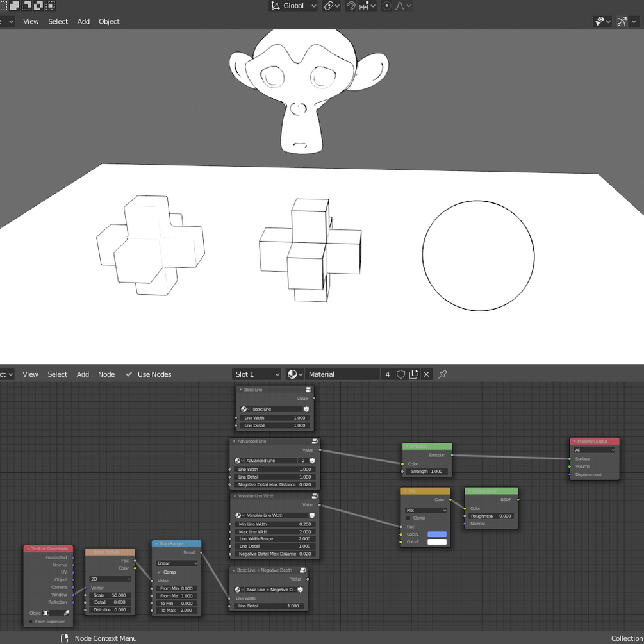Image resolution: width=644 pixels, height=644 pixels.
Task: Open the Node menu in node editor
Action: pos(106,374)
